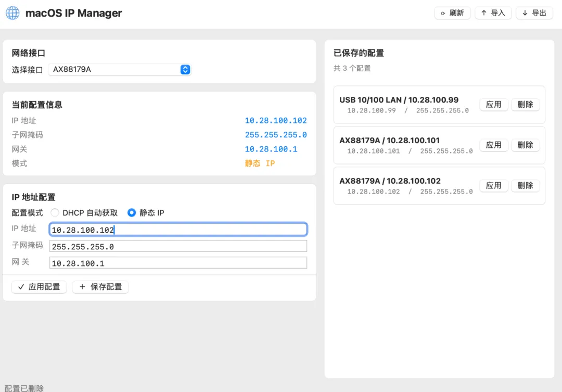Viewport: 562px width, 392px height.
Task: Open the 选择接口 AX88179A dropdown
Action: click(x=120, y=69)
